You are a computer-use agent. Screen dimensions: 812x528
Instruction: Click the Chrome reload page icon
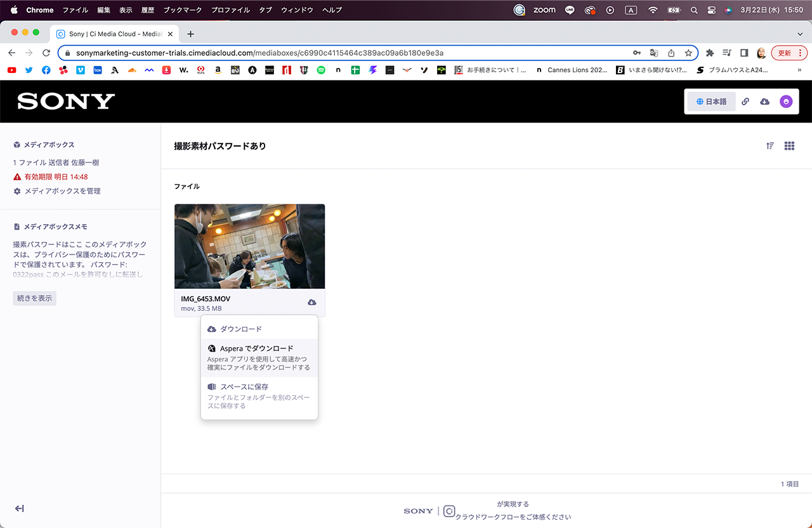[x=46, y=53]
